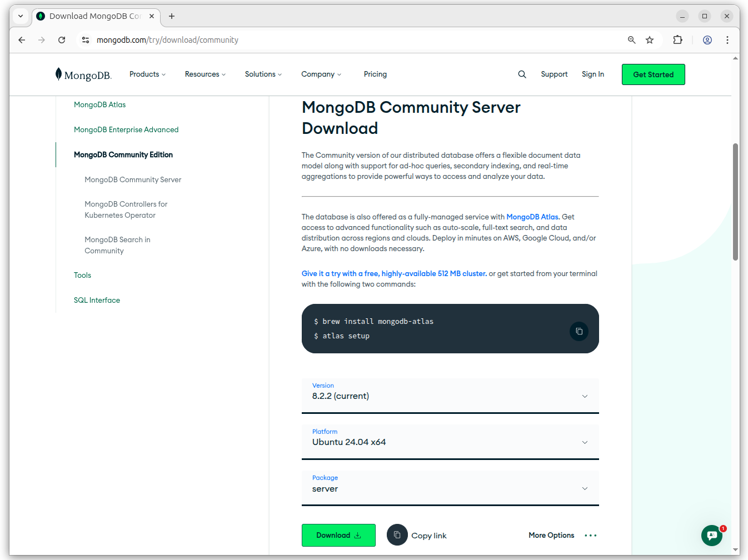Open the Products navigation menu

pyautogui.click(x=147, y=74)
